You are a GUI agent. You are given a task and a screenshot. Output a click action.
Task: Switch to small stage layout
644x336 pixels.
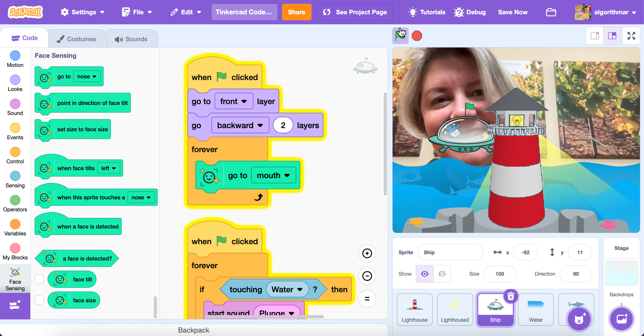595,36
